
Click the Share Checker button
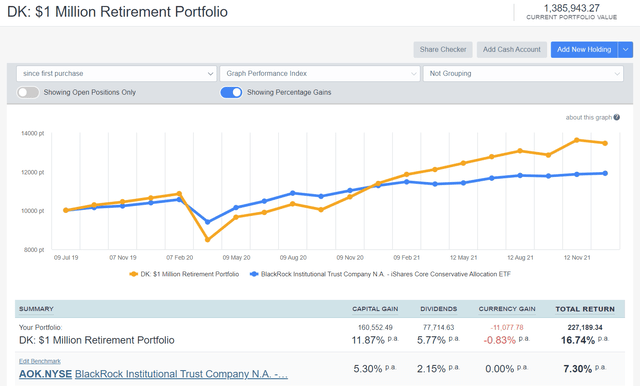pos(443,50)
